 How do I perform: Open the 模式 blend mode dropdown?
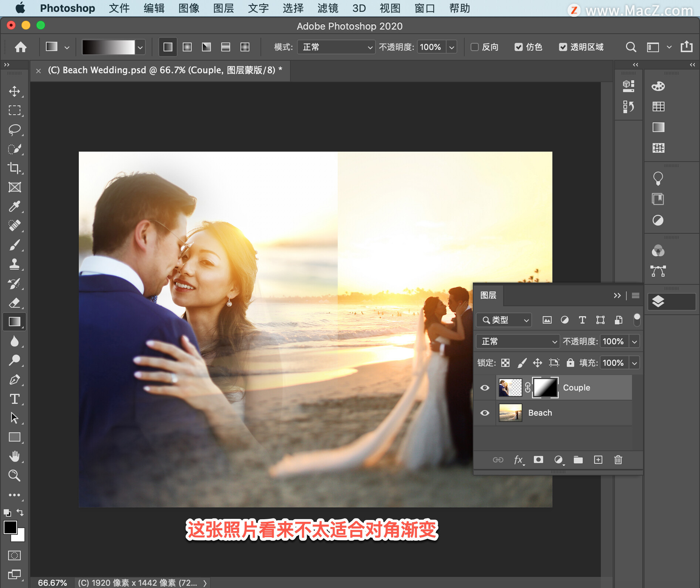[x=336, y=47]
